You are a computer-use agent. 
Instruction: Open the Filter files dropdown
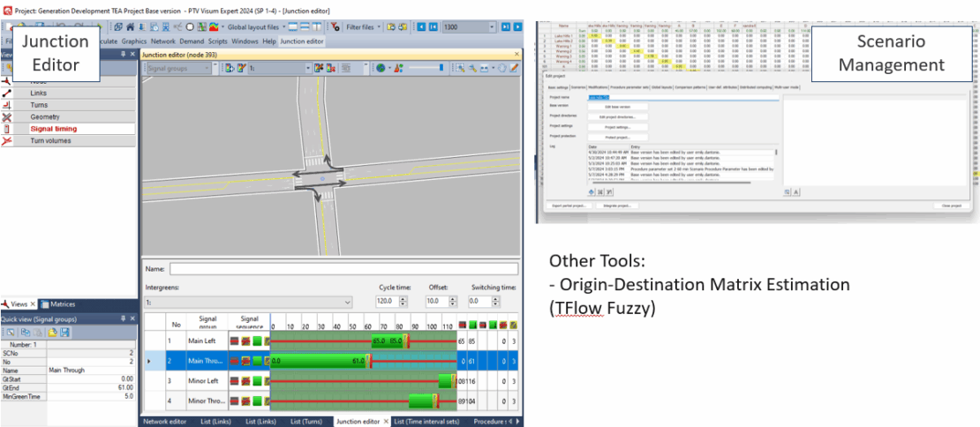(x=380, y=26)
